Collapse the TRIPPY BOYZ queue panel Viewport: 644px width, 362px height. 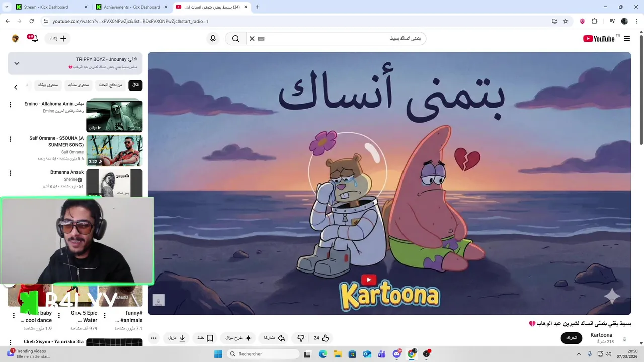tap(17, 63)
